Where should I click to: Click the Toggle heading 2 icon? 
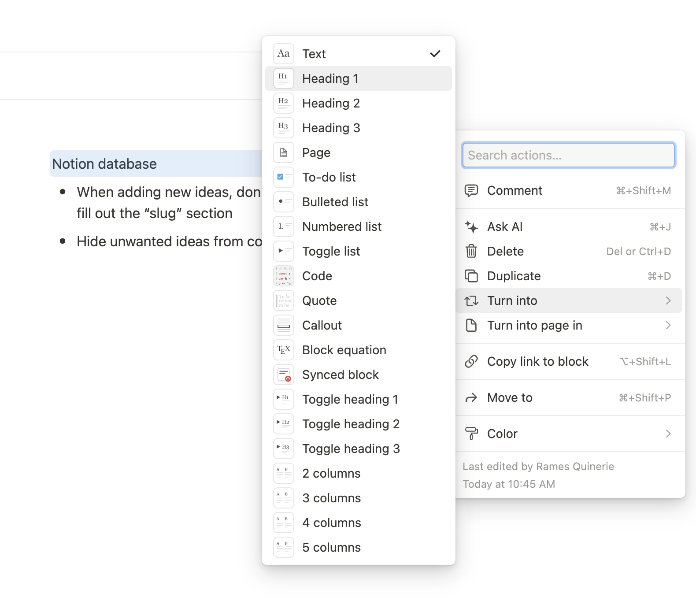284,424
